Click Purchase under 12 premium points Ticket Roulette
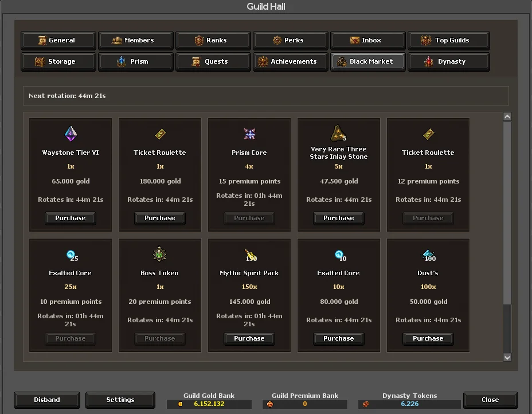 428,218
